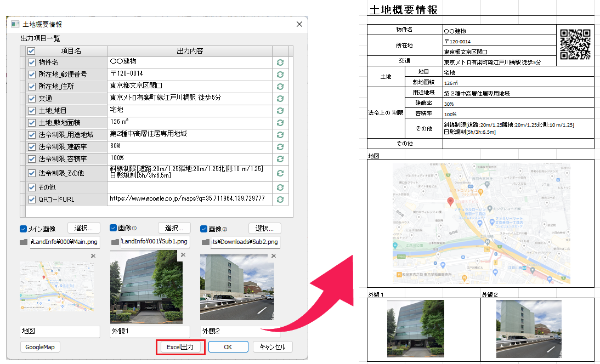Click the 外観2 caption text field
Screen dimensions: 600x364
point(240,332)
